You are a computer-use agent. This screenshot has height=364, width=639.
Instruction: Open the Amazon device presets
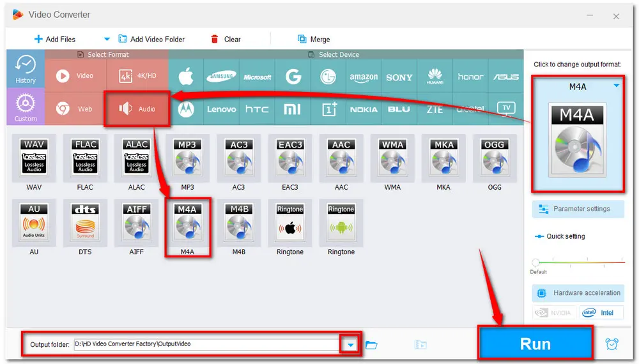pyautogui.click(x=364, y=76)
